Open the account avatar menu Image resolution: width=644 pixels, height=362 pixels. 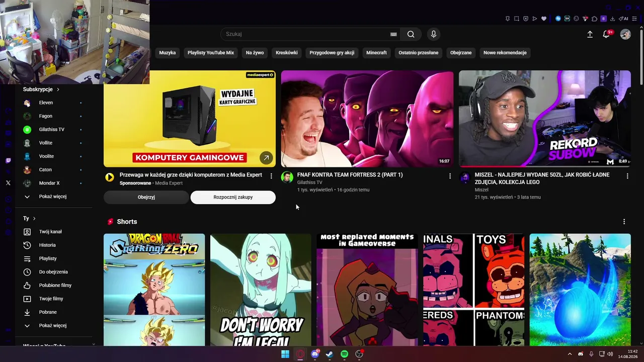(625, 34)
